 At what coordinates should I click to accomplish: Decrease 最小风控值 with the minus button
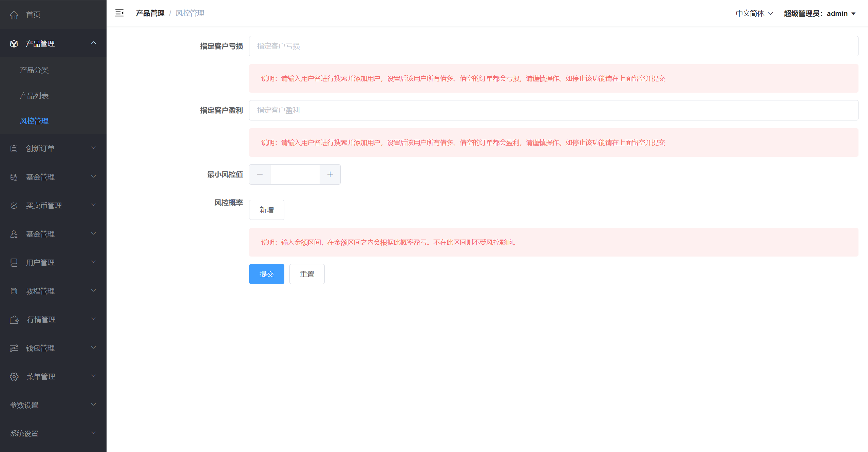click(260, 174)
